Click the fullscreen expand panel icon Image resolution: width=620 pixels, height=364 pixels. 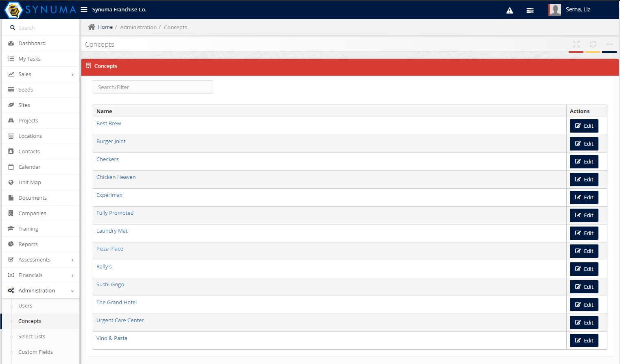click(576, 44)
